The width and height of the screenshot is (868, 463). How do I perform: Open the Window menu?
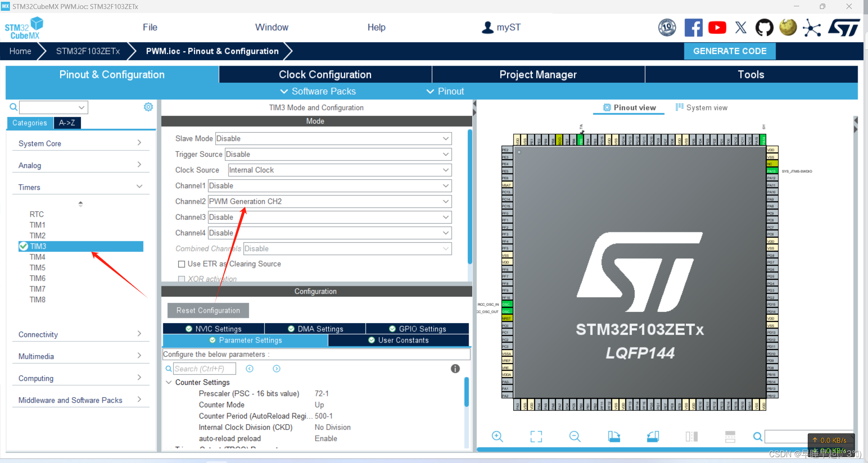[272, 27]
